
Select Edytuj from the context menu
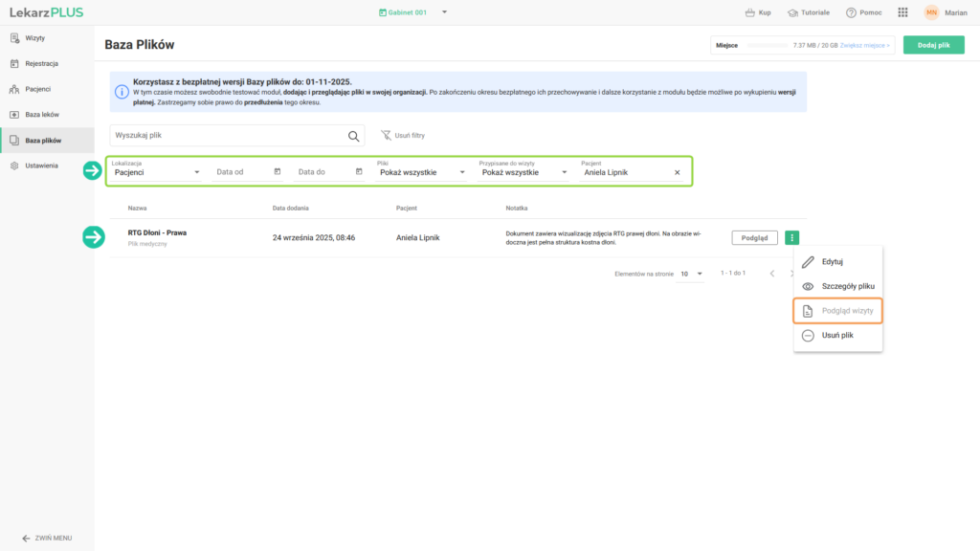click(x=832, y=261)
